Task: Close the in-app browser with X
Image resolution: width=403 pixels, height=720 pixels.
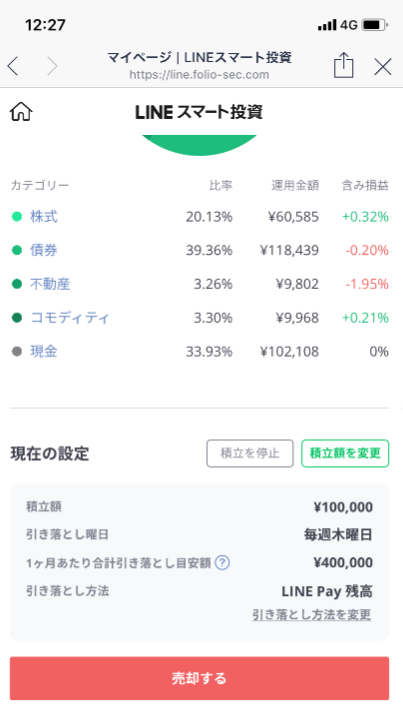Action: (x=382, y=67)
